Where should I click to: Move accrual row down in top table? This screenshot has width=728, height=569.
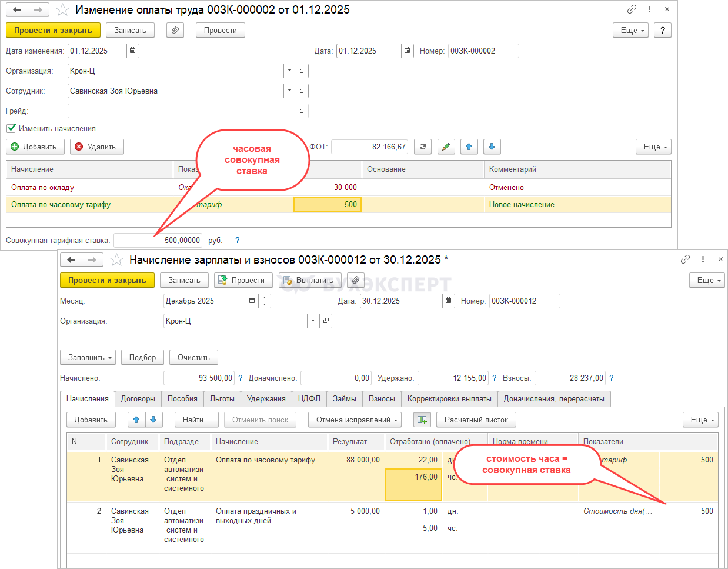tap(492, 147)
